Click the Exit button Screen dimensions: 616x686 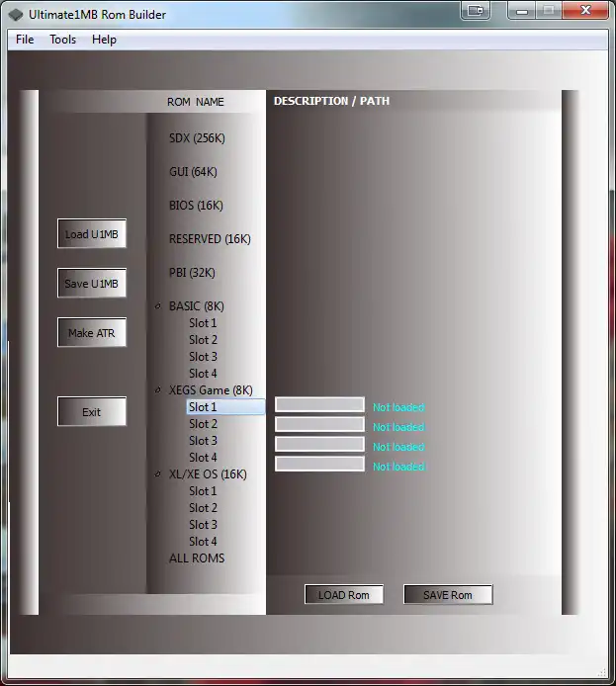tap(92, 411)
